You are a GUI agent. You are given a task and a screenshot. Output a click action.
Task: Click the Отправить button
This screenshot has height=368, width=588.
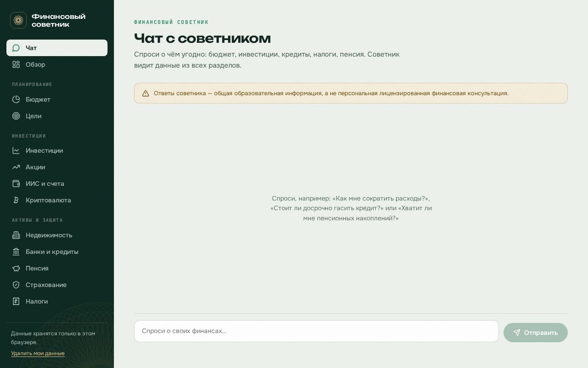(536, 333)
